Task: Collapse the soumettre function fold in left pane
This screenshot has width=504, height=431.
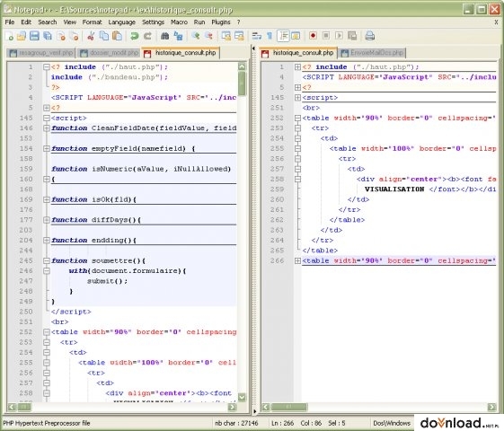Action: coord(47,260)
